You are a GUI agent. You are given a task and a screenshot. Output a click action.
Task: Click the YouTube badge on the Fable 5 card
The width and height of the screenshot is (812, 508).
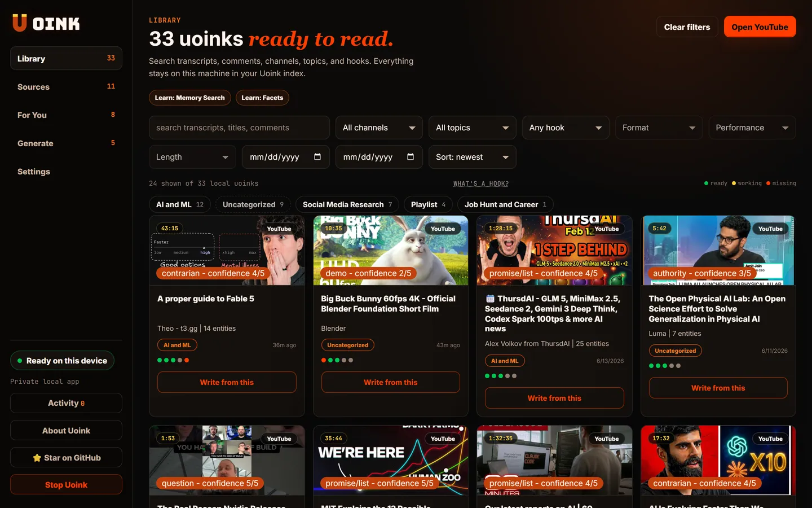[279, 229]
